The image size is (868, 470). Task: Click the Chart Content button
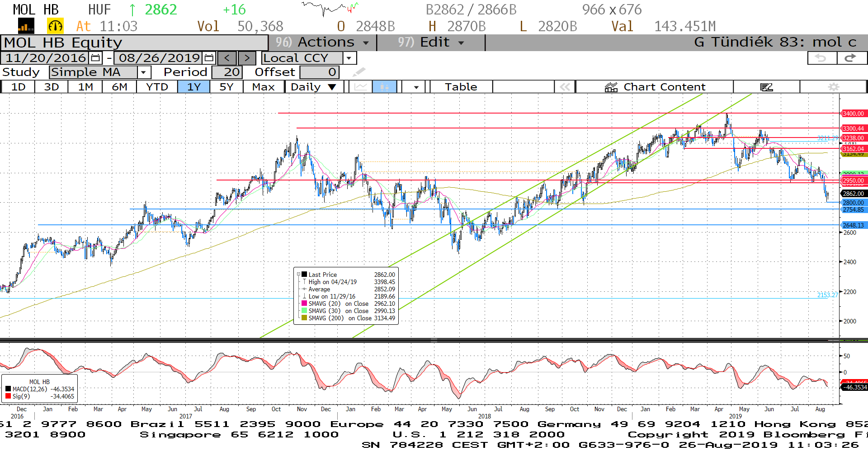[x=655, y=87]
